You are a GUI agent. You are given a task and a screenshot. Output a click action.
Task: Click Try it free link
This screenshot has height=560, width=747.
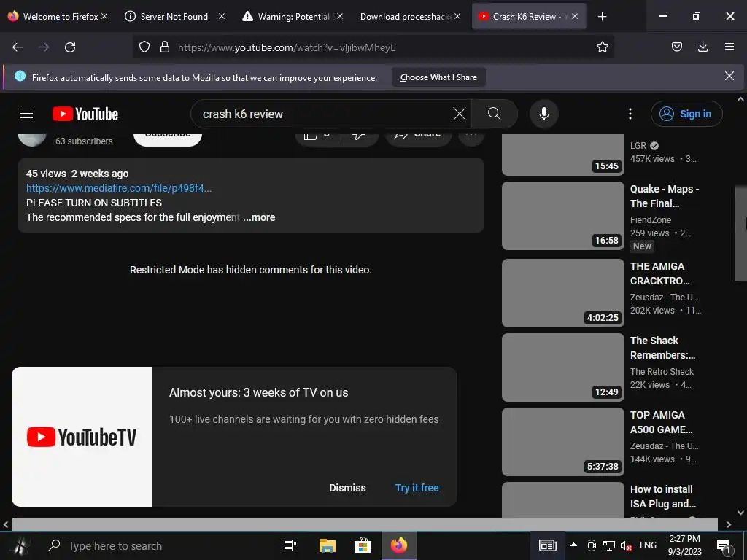coord(417,488)
